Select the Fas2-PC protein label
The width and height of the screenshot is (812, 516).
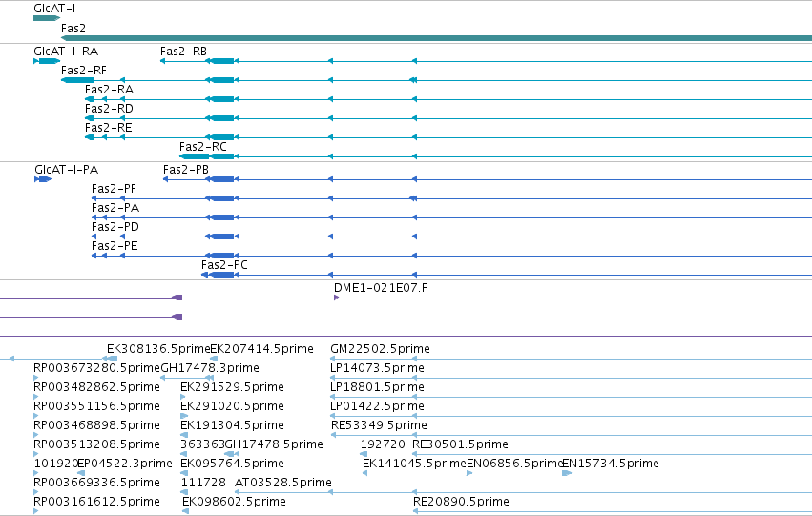click(x=225, y=265)
